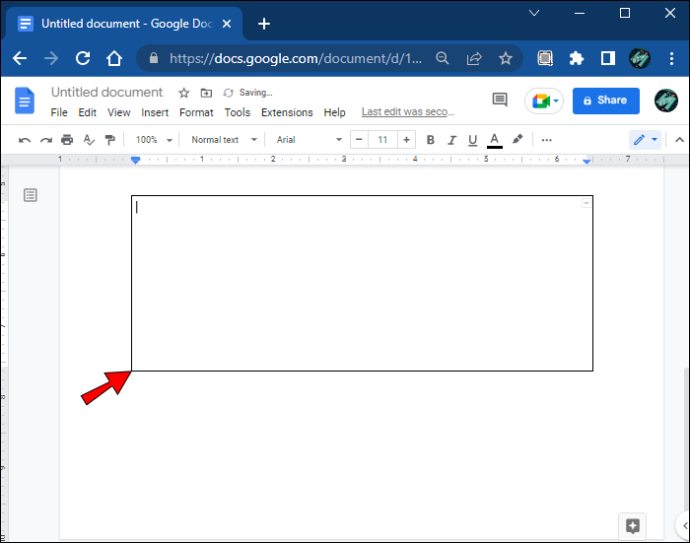This screenshot has height=543, width=690.
Task: Go to the Docs home icon
Action: [25, 101]
